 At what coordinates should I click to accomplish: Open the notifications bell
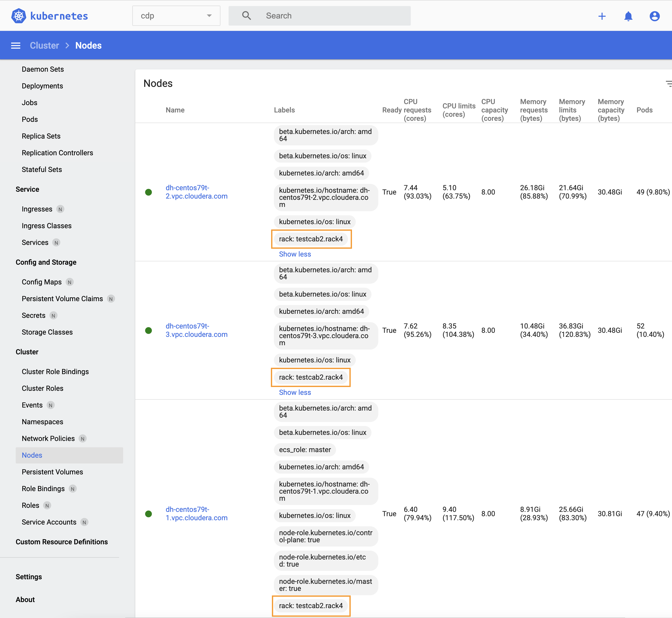click(628, 16)
